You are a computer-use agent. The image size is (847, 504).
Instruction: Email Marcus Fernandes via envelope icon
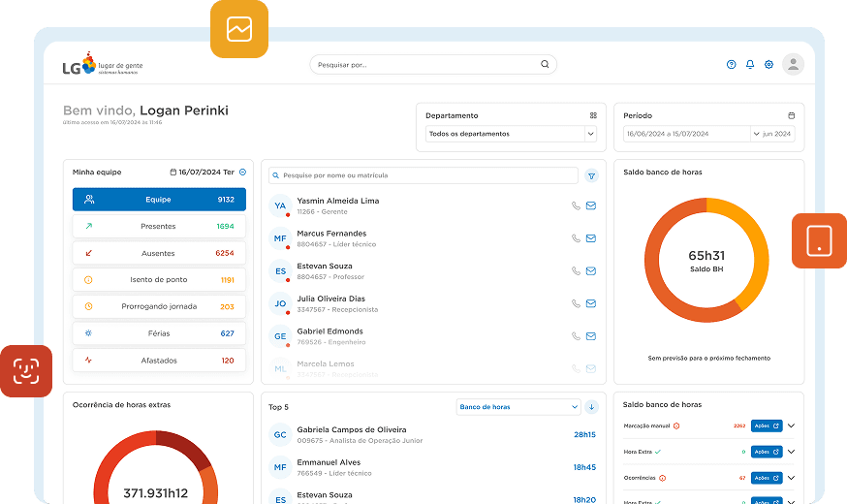coord(591,238)
